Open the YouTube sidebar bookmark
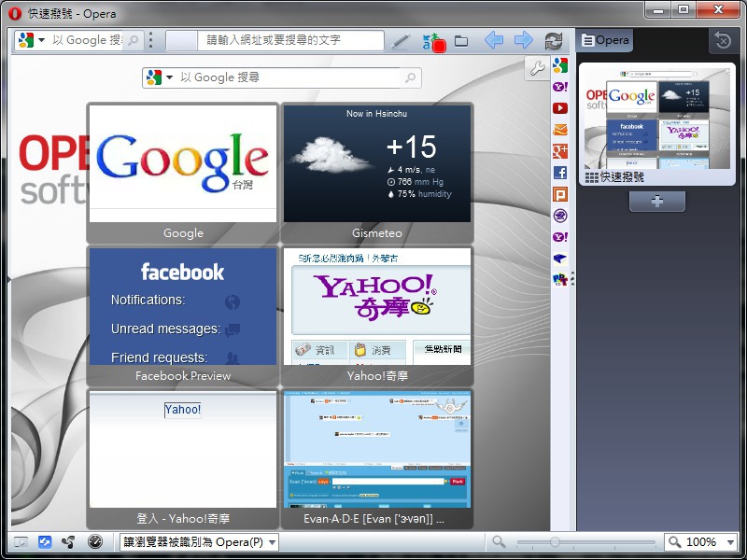Screen dimensions: 747x560 (560, 108)
